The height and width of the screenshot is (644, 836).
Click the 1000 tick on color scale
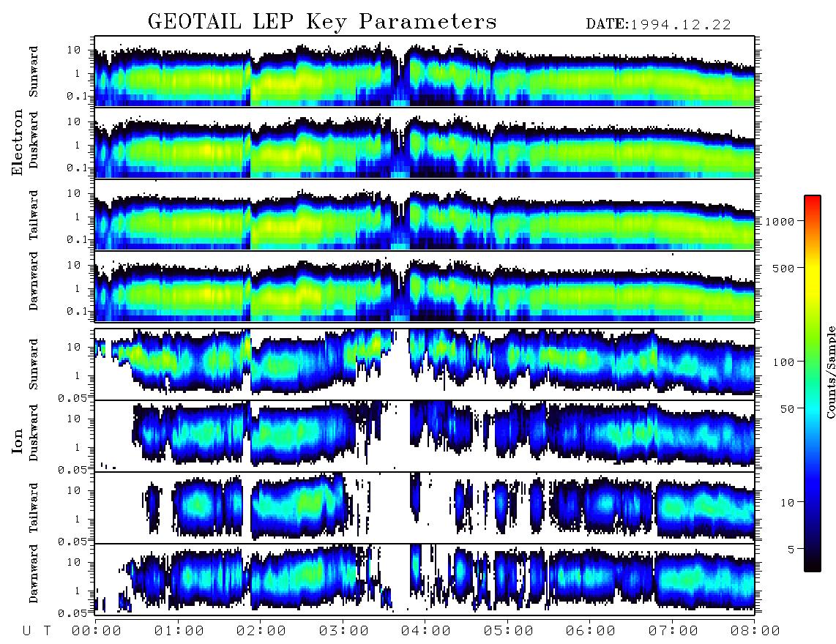click(x=780, y=221)
